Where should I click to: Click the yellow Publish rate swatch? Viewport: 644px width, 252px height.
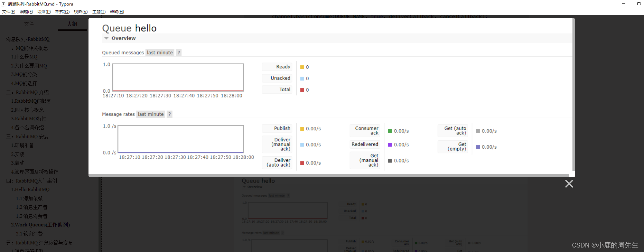coord(302,129)
